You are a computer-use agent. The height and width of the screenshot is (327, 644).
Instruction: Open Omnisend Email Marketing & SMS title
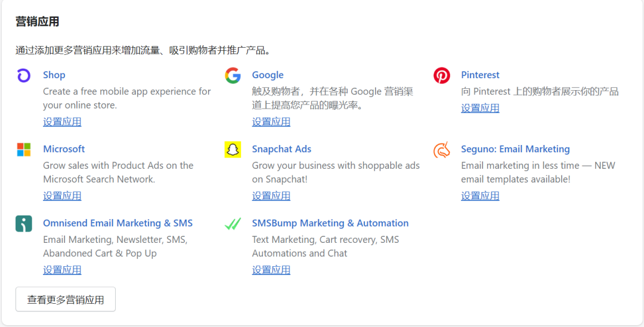tap(117, 223)
